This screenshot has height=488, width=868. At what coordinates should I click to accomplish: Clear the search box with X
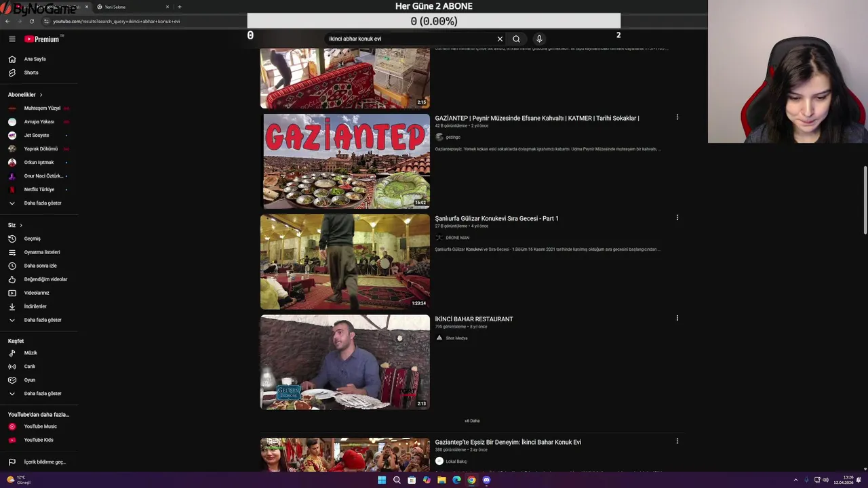[x=500, y=39]
